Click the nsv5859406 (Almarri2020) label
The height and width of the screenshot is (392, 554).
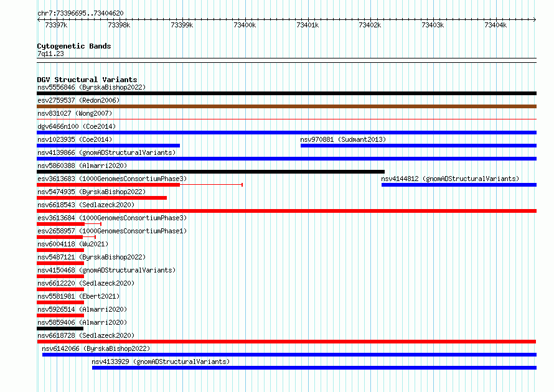pyautogui.click(x=82, y=322)
